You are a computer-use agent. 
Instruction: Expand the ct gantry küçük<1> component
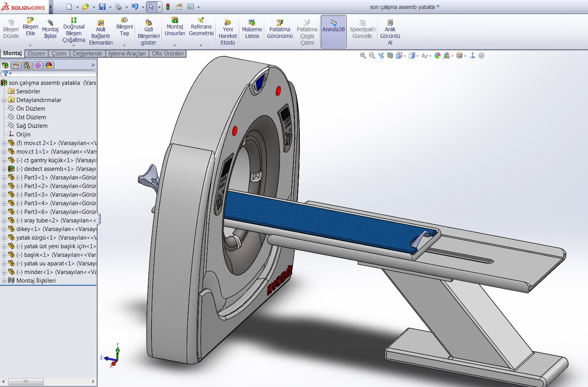(x=4, y=160)
